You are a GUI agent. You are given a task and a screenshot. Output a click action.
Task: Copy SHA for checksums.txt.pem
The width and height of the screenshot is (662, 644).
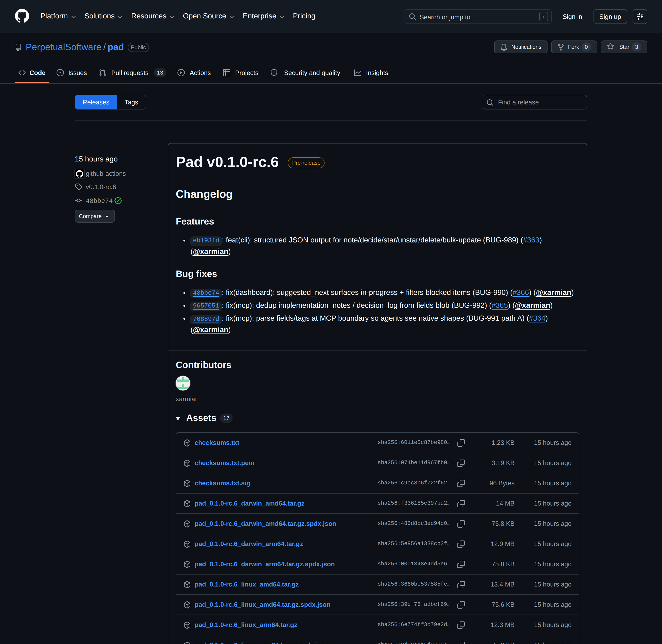click(x=461, y=463)
